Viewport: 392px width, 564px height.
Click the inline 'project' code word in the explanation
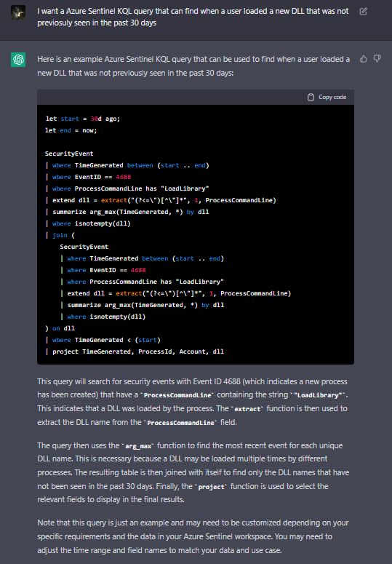coord(212,487)
